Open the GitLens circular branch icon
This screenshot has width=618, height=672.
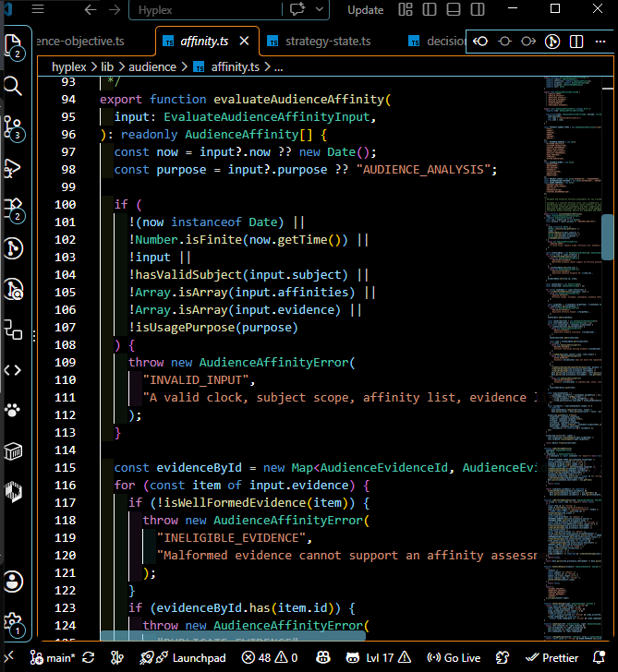pos(13,248)
